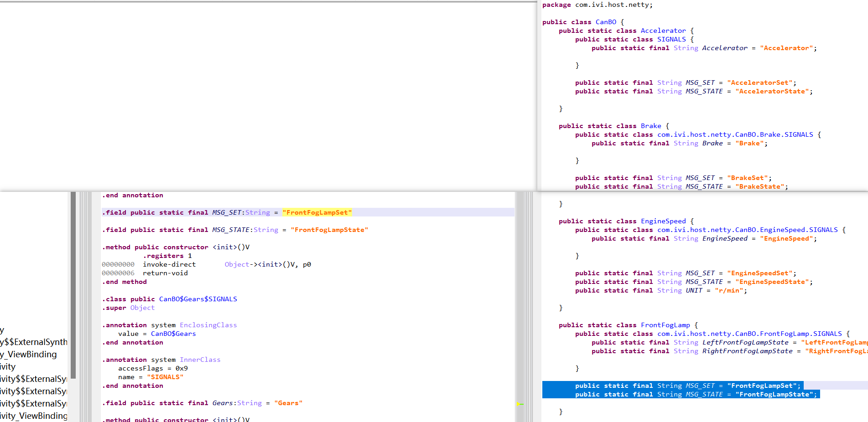
Task: Select the ivity_ViewBinding item in the left tree
Action: coord(34,416)
